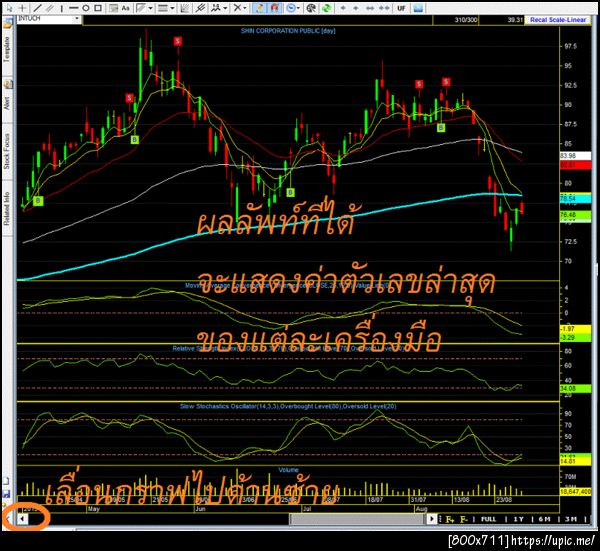Image resolution: width=600 pixels, height=551 pixels.
Task: Click the red S signal marker at chart peak
Action: (178, 41)
